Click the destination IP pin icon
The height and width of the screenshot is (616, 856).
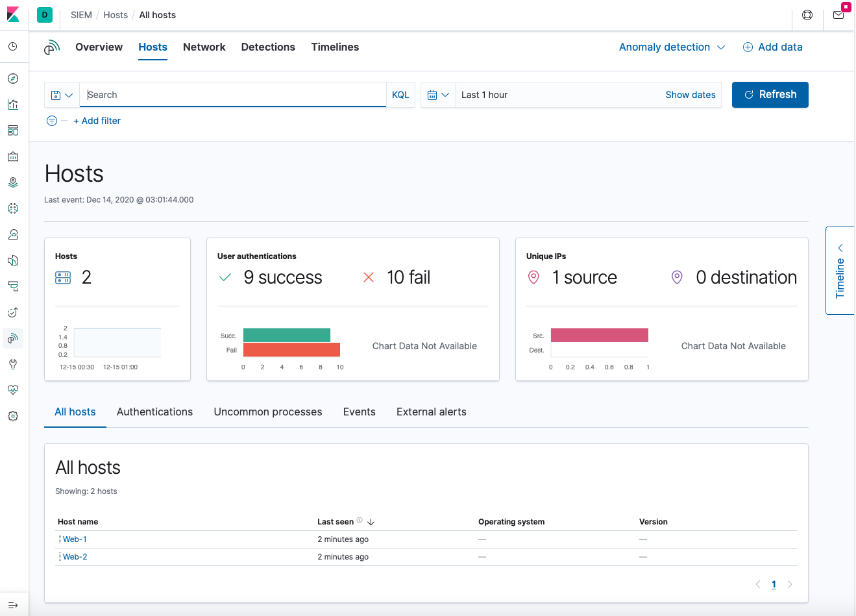(677, 278)
